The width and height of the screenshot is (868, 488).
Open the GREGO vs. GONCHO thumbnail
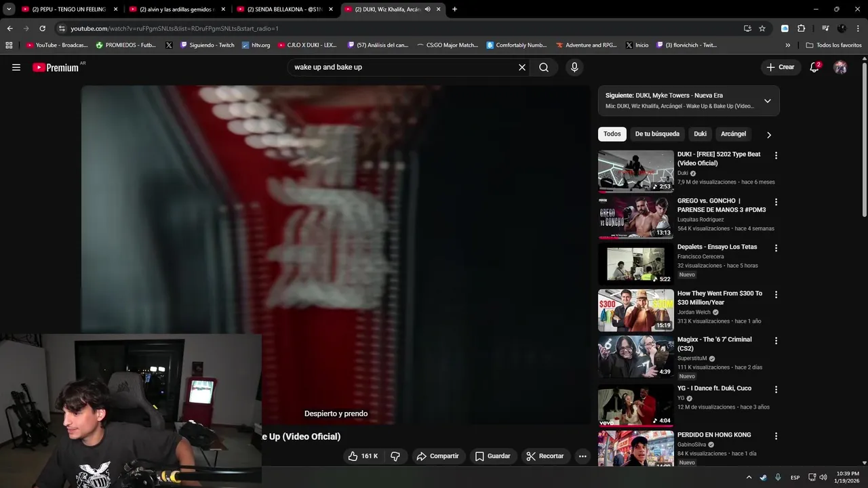(x=635, y=218)
